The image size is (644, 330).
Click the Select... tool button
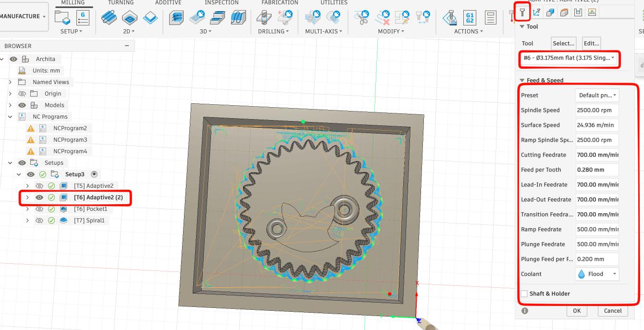coord(564,43)
